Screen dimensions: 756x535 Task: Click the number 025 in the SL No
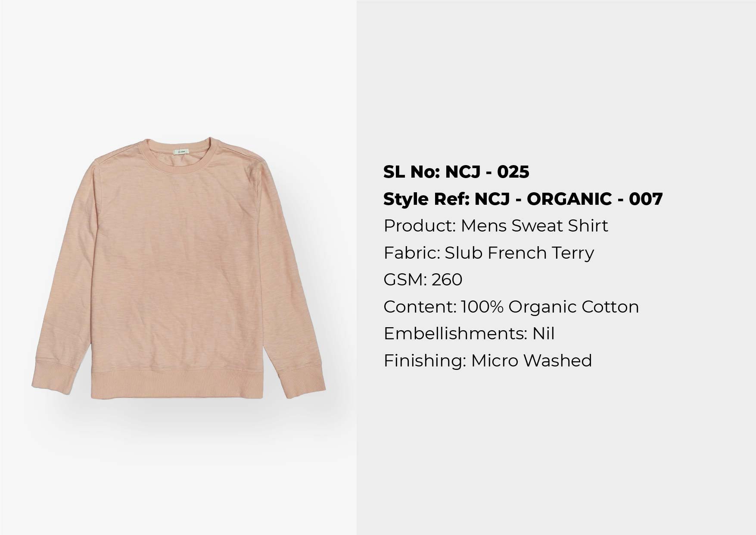pos(513,172)
